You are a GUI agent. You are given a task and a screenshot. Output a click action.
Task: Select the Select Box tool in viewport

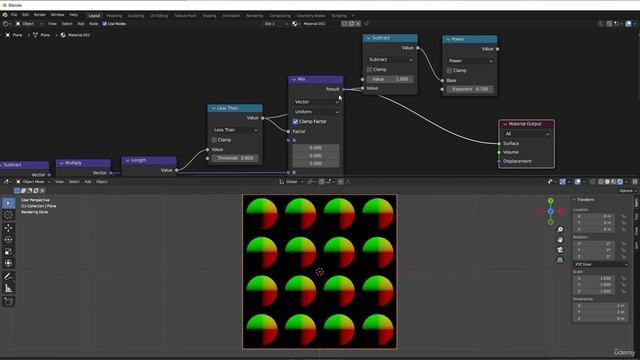pyautogui.click(x=9, y=203)
